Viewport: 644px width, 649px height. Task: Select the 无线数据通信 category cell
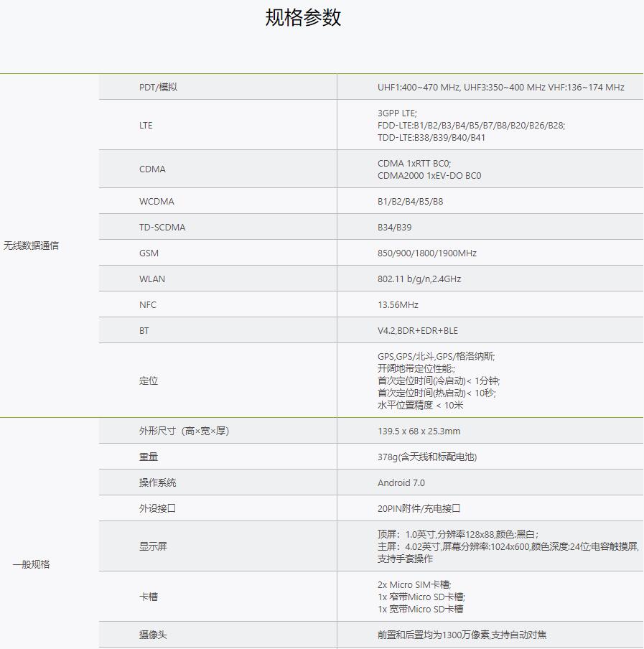pyautogui.click(x=31, y=246)
